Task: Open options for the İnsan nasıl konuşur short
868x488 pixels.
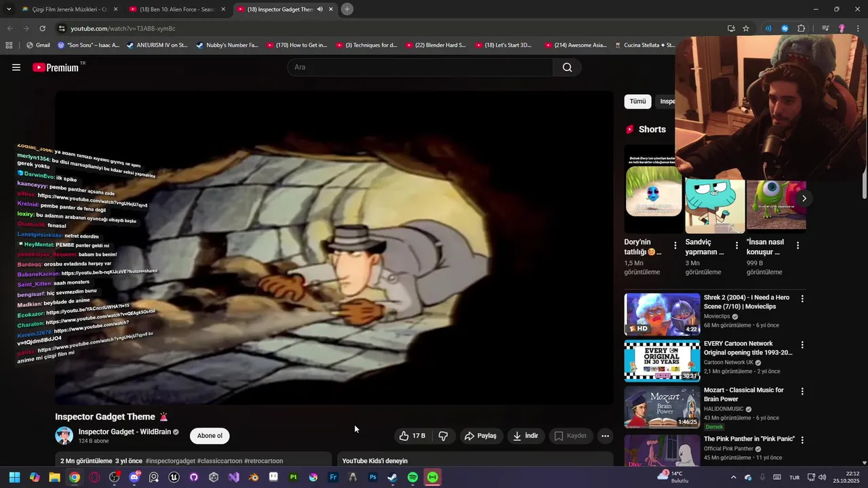Action: (x=797, y=245)
